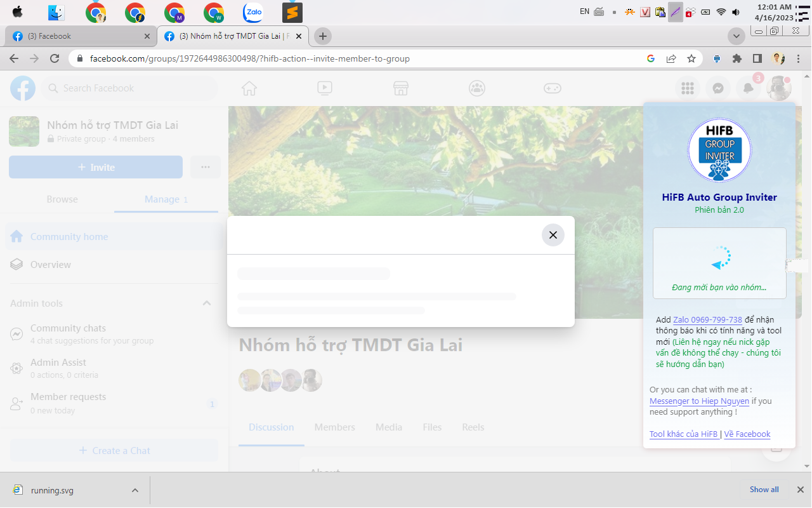Viewport: 812px width, 508px height.
Task: Open Sublime Text from the top bar
Action: pos(292,12)
